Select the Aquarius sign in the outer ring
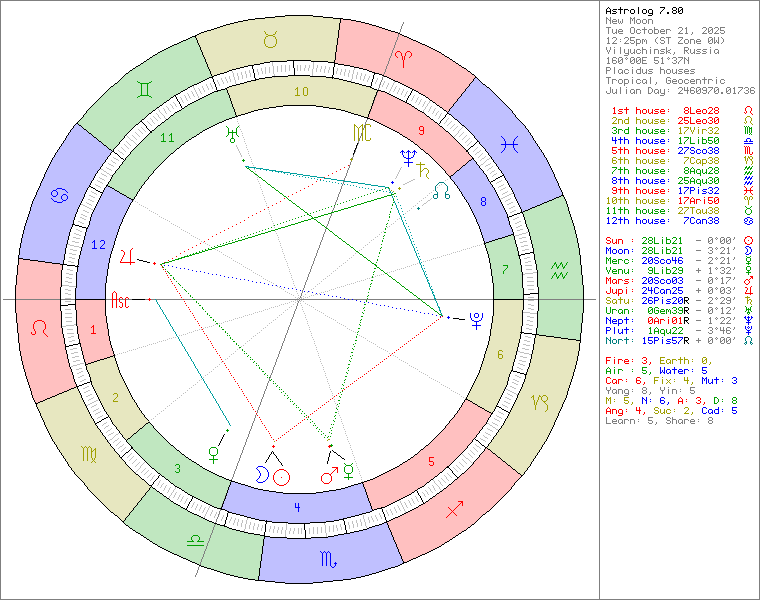 click(x=557, y=268)
